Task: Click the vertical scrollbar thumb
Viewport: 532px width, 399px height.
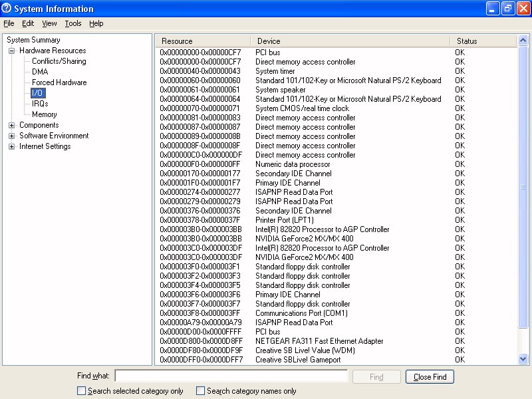Action: 523,187
